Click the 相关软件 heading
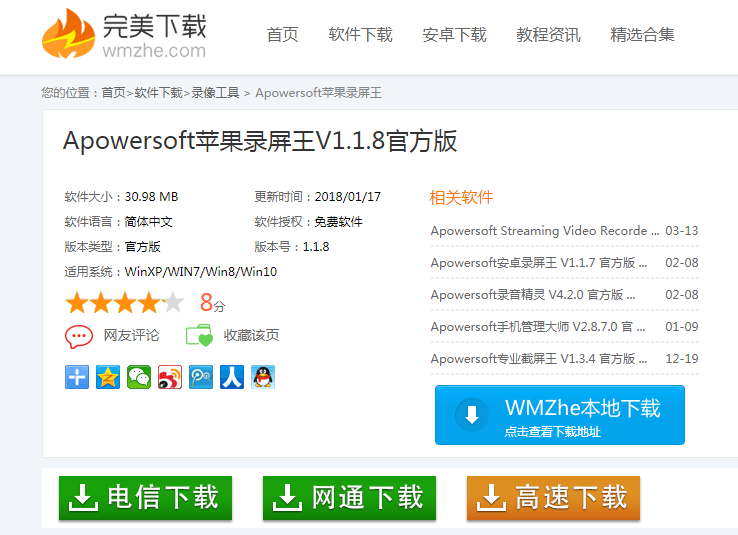 point(461,198)
